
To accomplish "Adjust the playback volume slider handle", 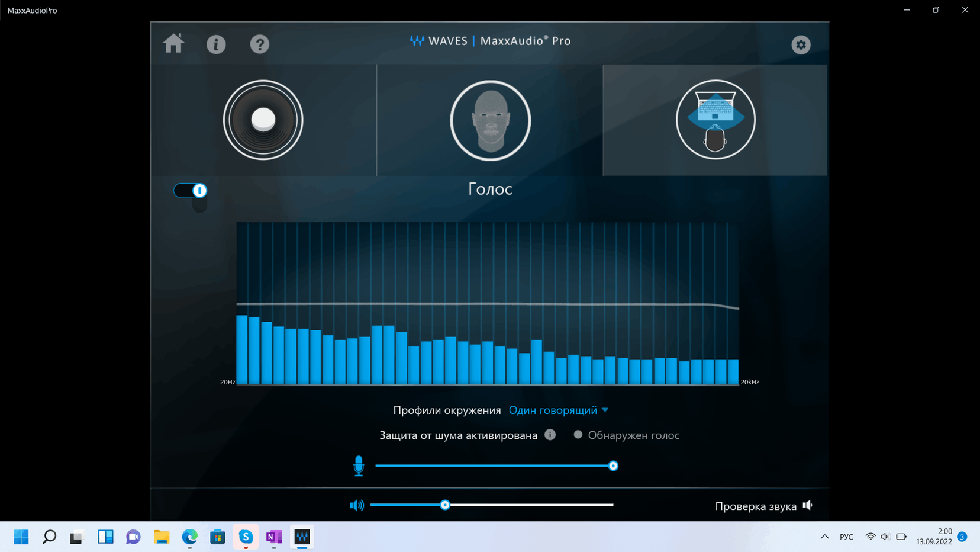I will pos(445,505).
